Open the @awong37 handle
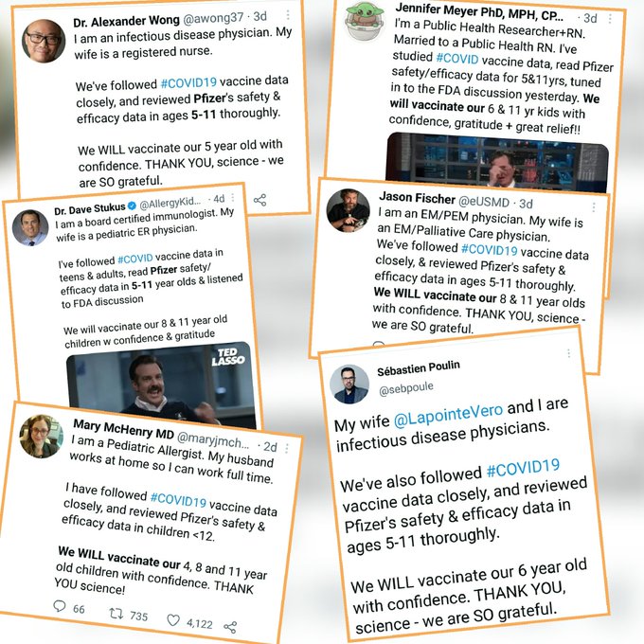 tap(213, 18)
